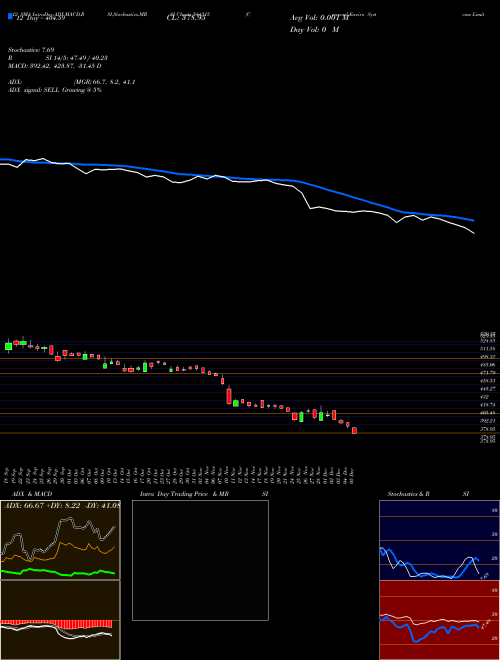Click the large red gap-down candle on 10 Nov

(x=229, y=396)
